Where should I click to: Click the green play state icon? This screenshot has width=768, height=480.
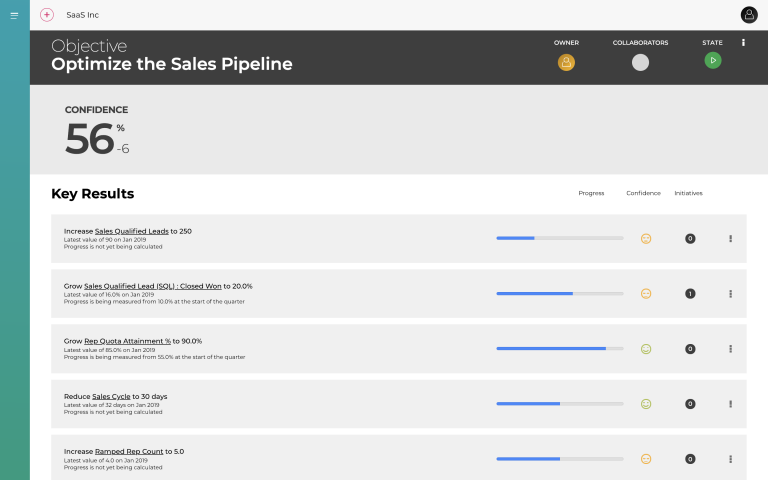pyautogui.click(x=713, y=60)
